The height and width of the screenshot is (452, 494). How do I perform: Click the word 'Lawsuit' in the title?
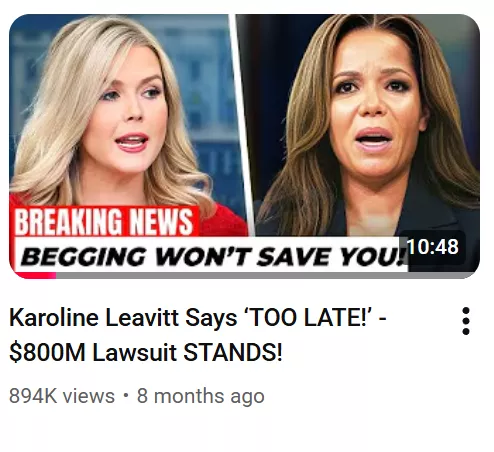coord(134,353)
